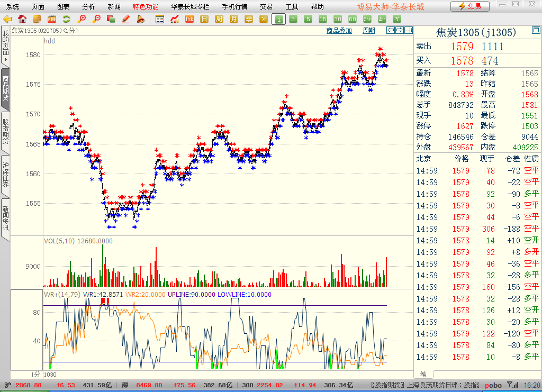Viewport: 542px width, 392px height.
Task: Open the 系统 menu
Action: pyautogui.click(x=13, y=6)
